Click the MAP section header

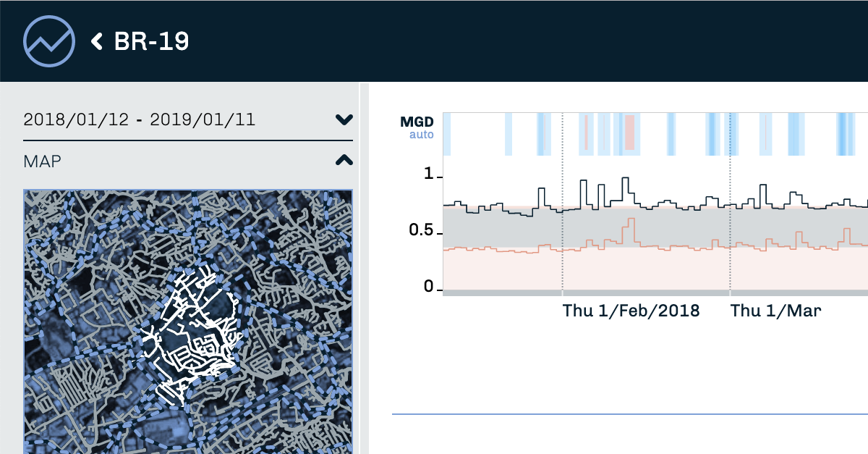point(43,161)
